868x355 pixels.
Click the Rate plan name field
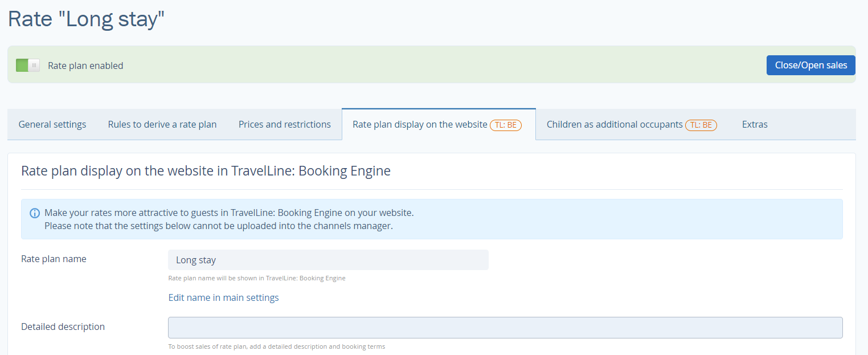tap(328, 260)
